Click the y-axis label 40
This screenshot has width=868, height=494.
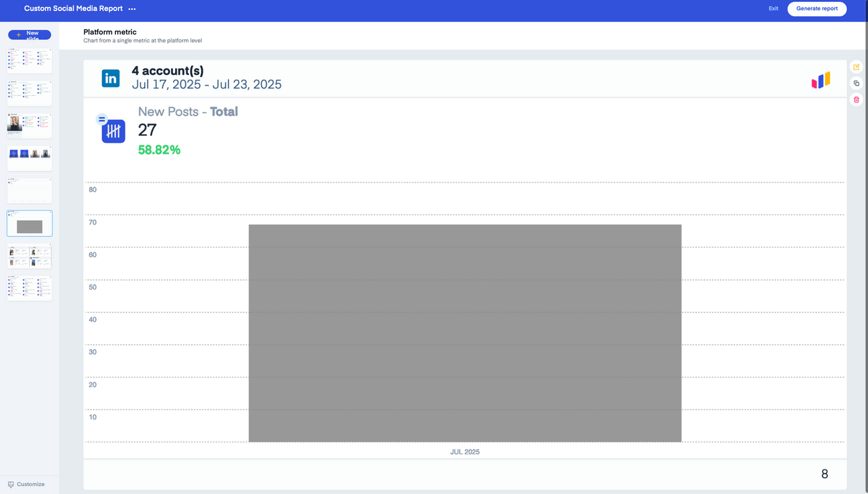click(93, 320)
